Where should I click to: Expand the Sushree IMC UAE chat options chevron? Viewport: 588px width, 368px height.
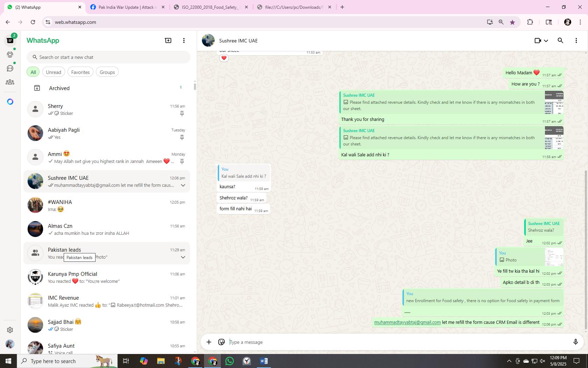(183, 185)
